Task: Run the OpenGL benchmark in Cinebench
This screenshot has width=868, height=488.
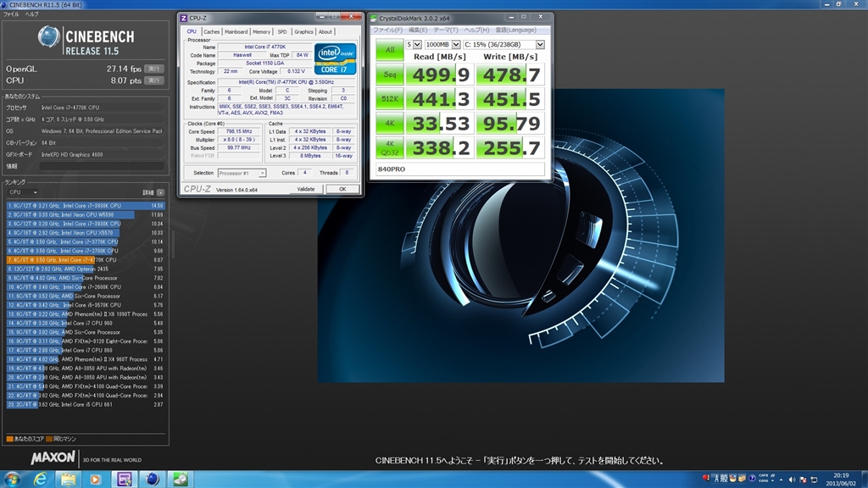Action: (x=153, y=69)
